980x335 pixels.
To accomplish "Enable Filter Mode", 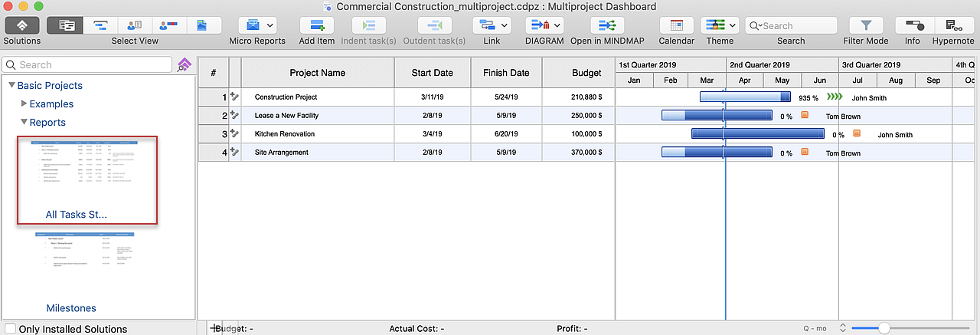I will 865,25.
